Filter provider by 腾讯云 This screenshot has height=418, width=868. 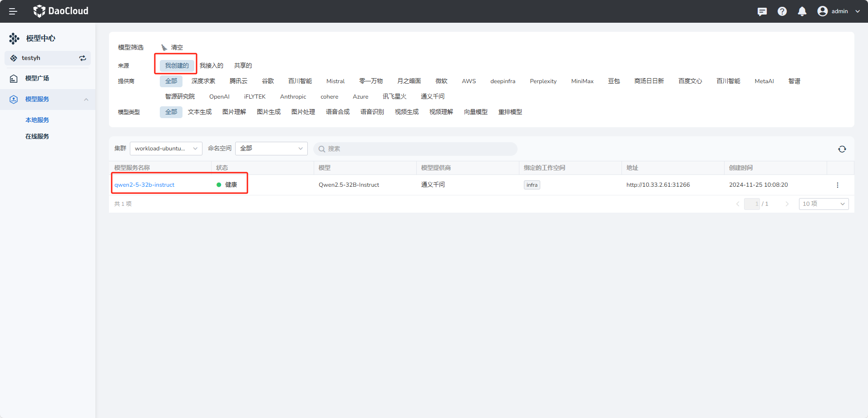click(x=238, y=81)
